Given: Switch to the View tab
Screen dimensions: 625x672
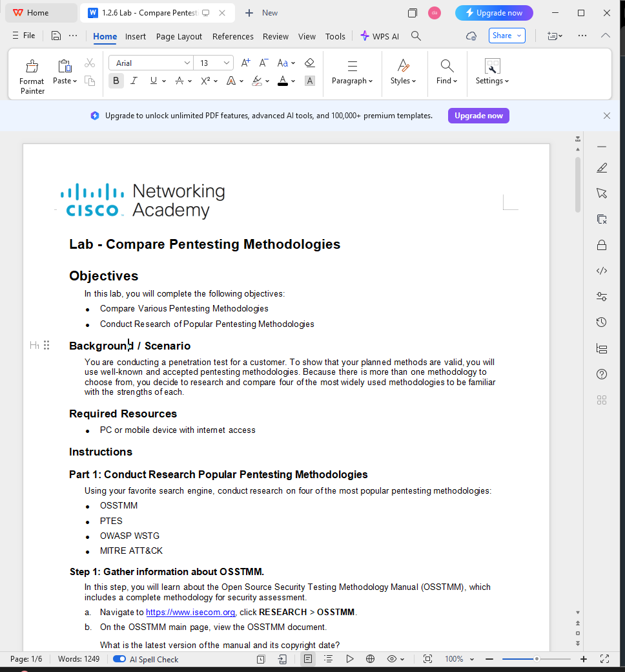Looking at the screenshot, I should point(307,36).
